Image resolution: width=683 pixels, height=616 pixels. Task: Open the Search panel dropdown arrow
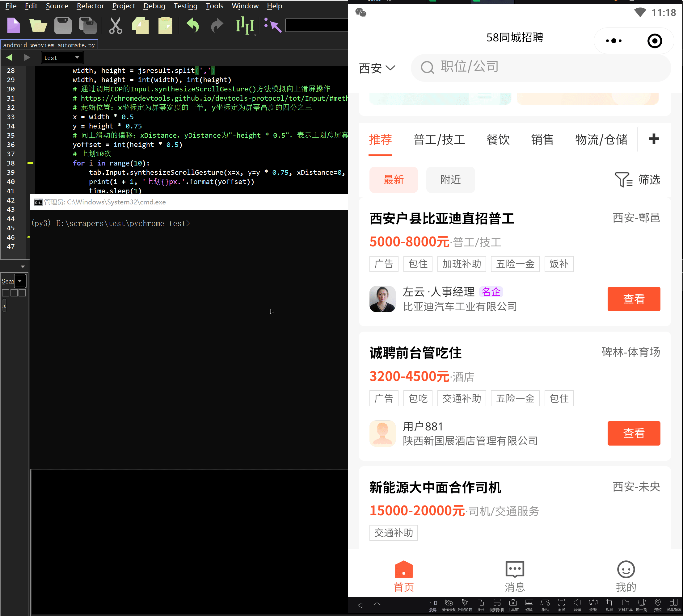point(20,281)
